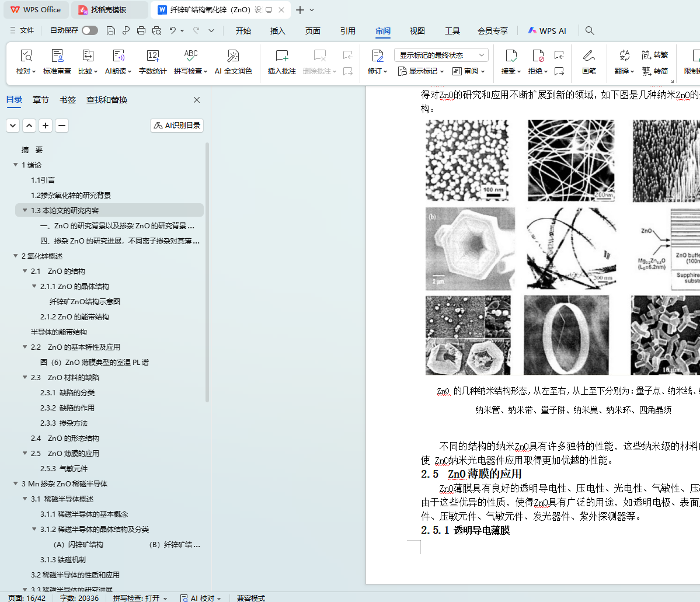
Task: Collapse the 2.3 ZnO 材料的缺陷 node
Action: [x=25, y=378]
